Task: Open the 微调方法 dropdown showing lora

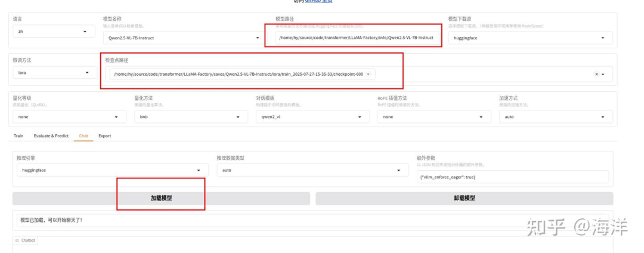Action: 55,73
